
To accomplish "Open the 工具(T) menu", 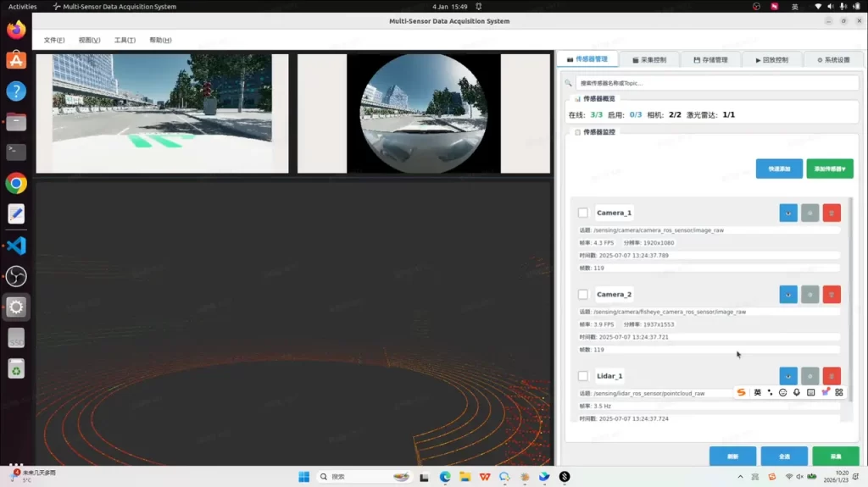I will pyautogui.click(x=125, y=40).
